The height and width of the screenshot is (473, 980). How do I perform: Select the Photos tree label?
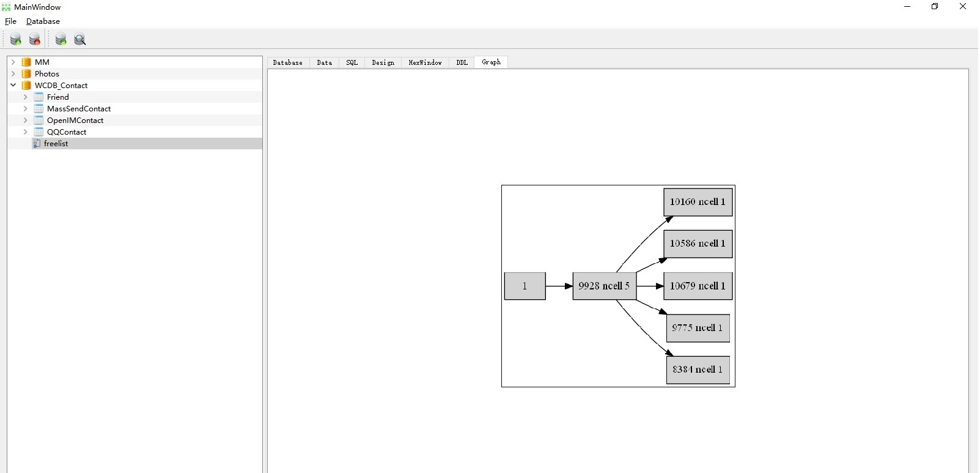click(47, 73)
